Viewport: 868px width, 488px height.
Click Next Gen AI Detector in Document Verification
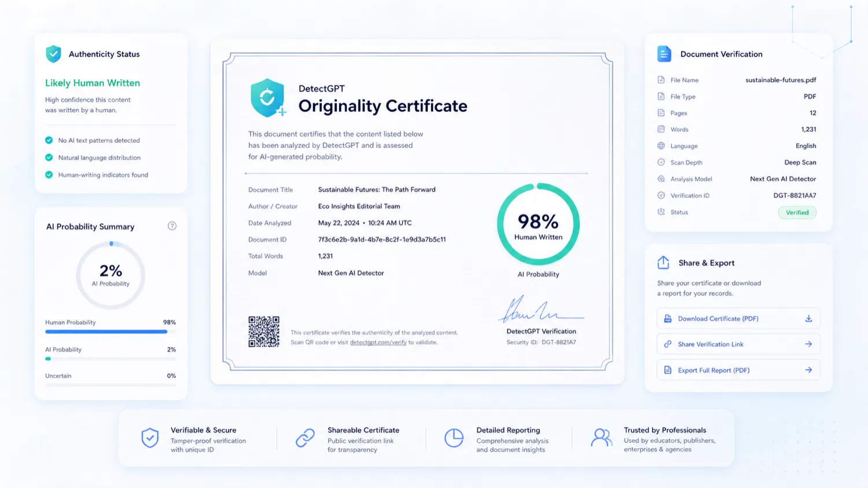coord(783,179)
